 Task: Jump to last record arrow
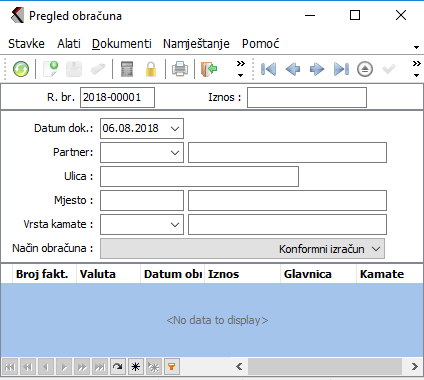click(341, 69)
